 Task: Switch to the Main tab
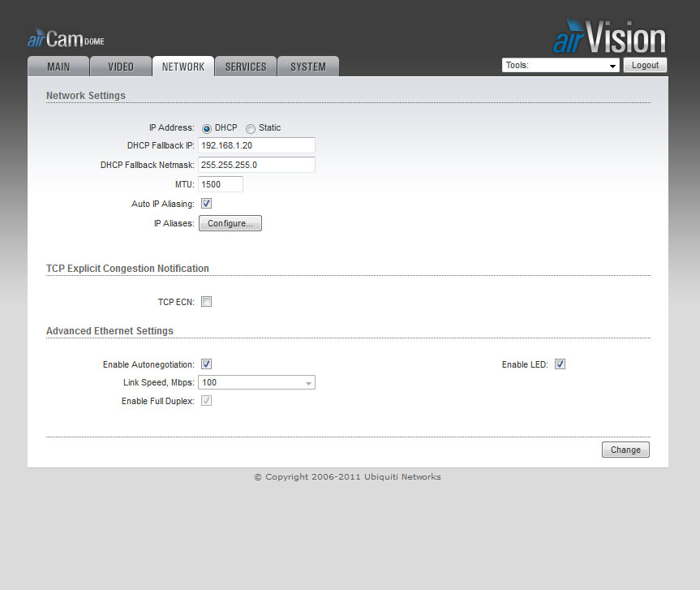pyautogui.click(x=58, y=67)
